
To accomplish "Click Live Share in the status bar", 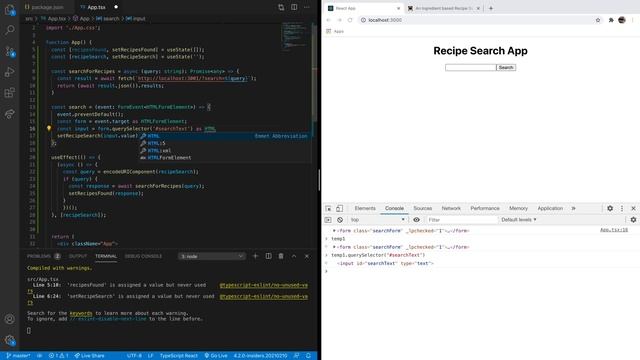I will (x=89, y=356).
